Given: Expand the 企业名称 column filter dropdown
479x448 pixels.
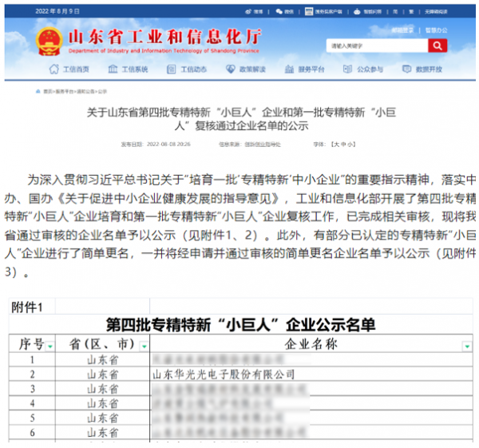Looking at the screenshot, I should point(465,346).
